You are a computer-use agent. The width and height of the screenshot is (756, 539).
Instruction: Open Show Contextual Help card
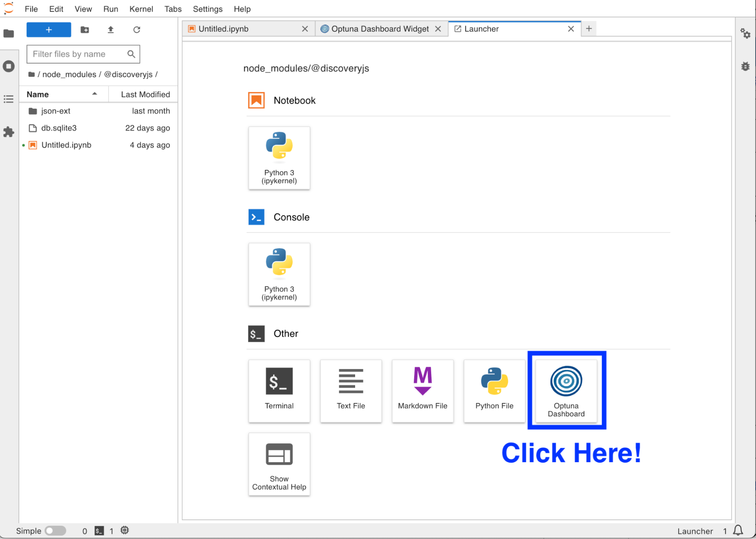[279, 464]
